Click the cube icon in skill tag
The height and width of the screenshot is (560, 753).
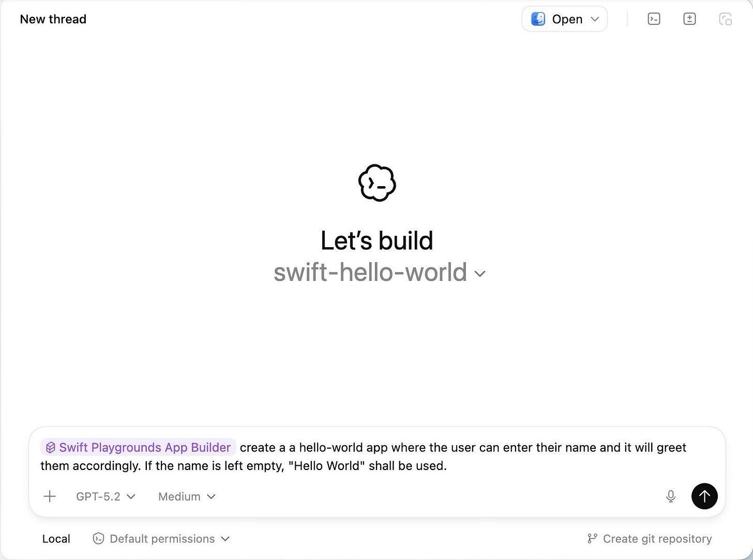tap(51, 447)
